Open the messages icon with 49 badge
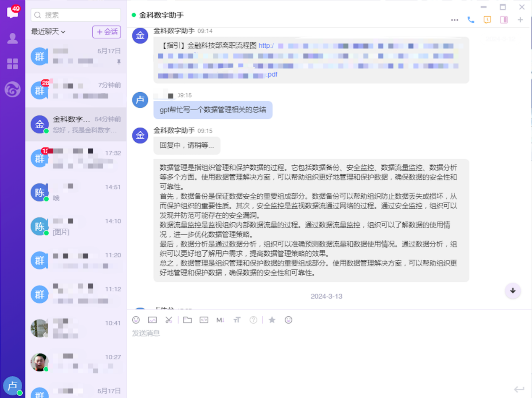Viewport: 532px width, 398px height. click(x=13, y=13)
